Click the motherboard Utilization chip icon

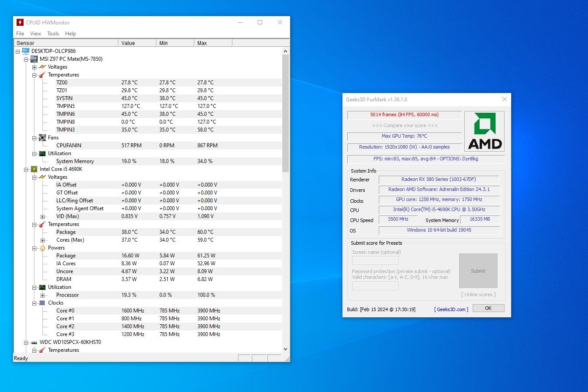tap(42, 153)
